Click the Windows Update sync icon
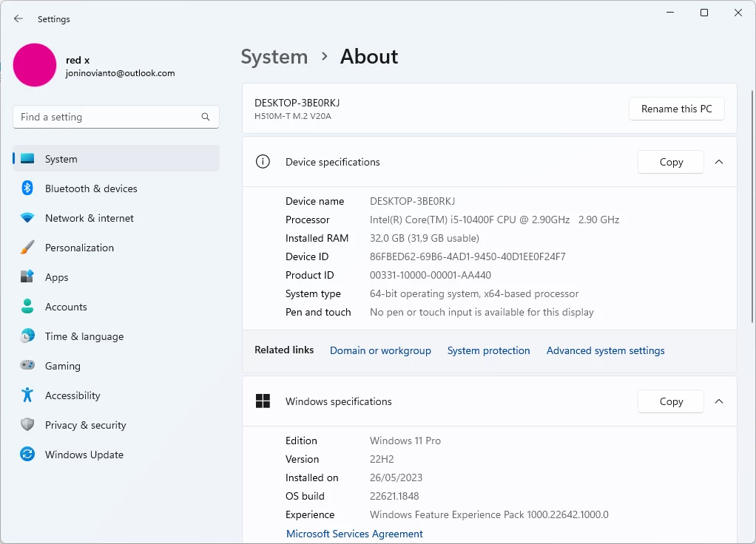The width and height of the screenshot is (756, 544). (27, 454)
